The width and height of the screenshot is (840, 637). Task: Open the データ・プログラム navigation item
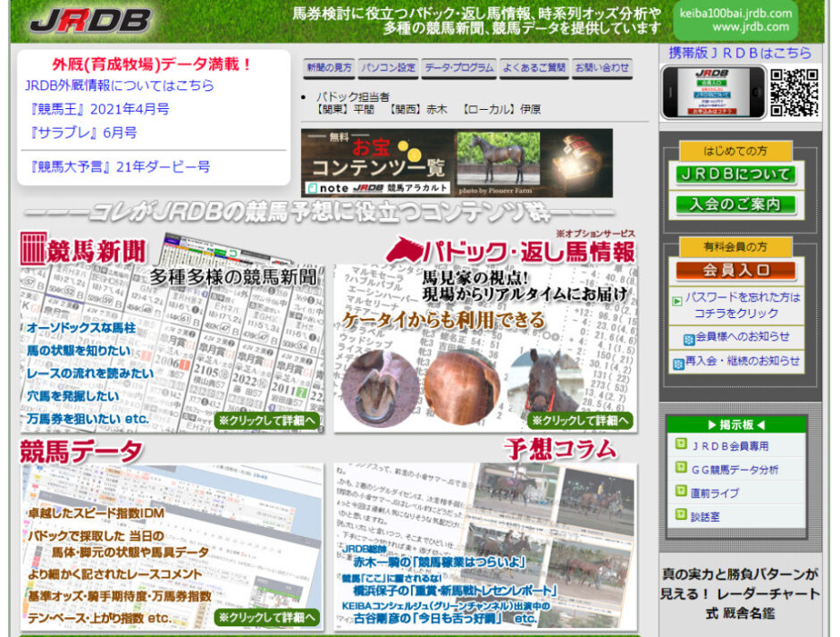click(x=458, y=67)
